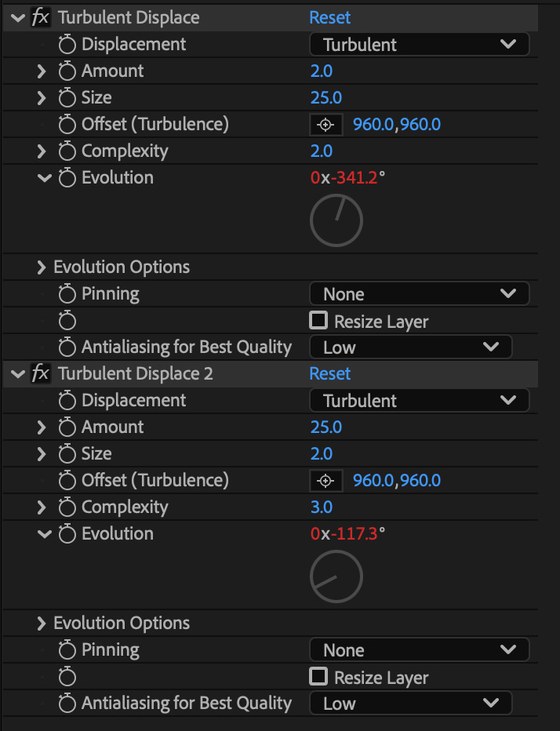Click Evolution angle dial in Turbulent Displace 2

pos(336,576)
